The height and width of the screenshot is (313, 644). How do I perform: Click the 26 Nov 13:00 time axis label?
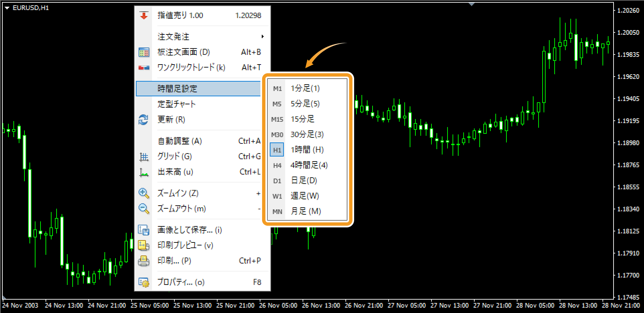(321, 305)
